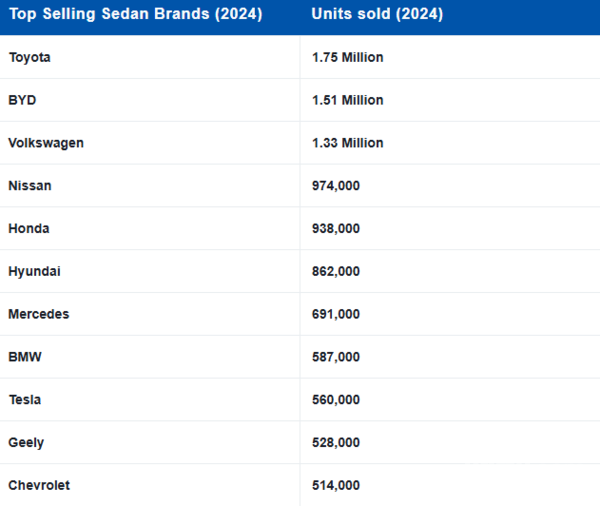Image resolution: width=600 pixels, height=506 pixels.
Task: Select the Mercedes brand name
Action: (x=39, y=314)
